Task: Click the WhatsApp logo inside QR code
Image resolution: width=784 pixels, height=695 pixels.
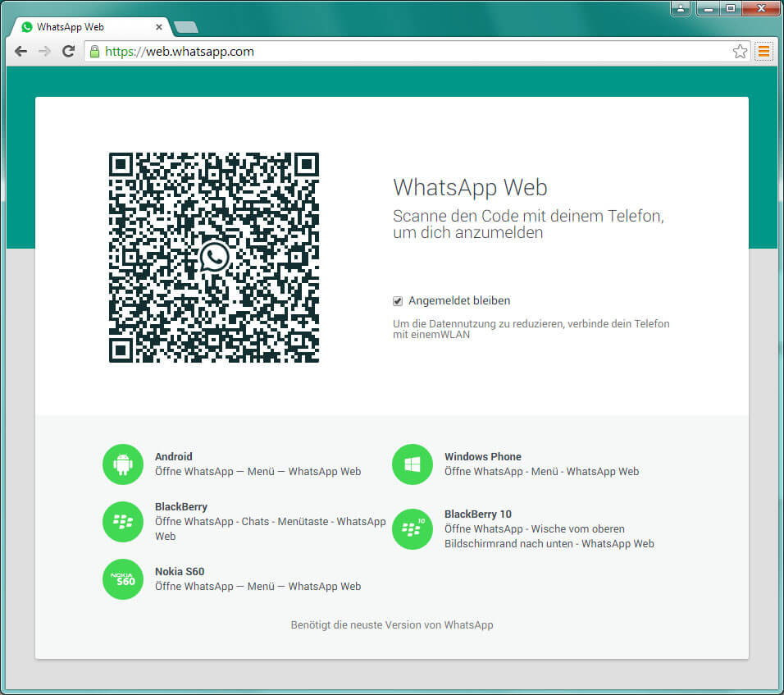Action: pos(215,257)
